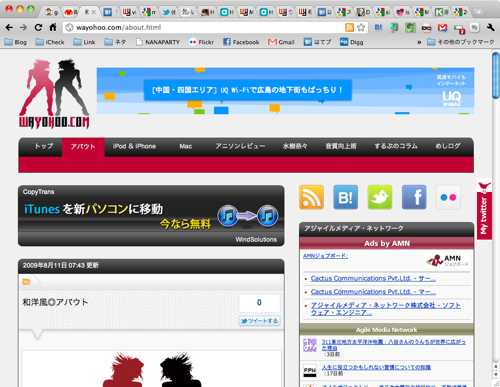Viewport: 500px width, 387px height.
Task: Open the 311東北地方太平洋沖地震 article link
Action: [x=394, y=345]
